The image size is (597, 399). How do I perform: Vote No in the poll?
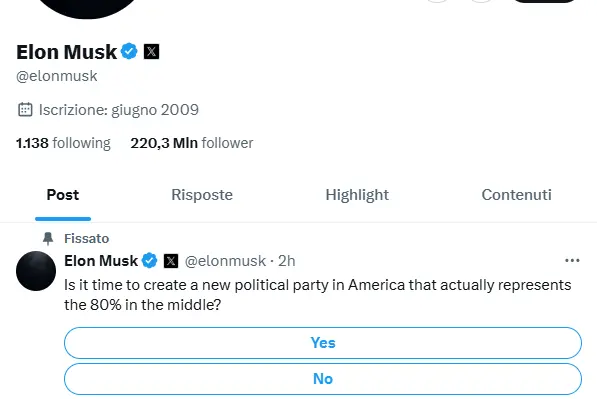coord(323,379)
